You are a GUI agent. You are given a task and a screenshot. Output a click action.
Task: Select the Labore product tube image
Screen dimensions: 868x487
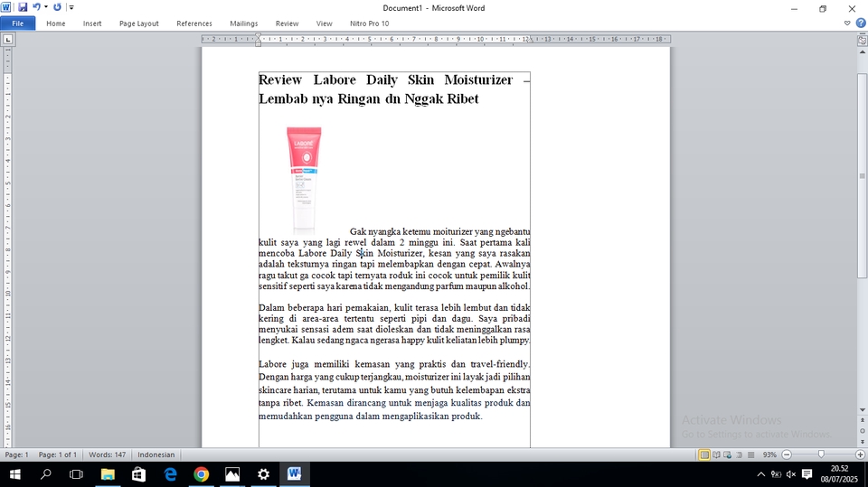click(x=304, y=180)
